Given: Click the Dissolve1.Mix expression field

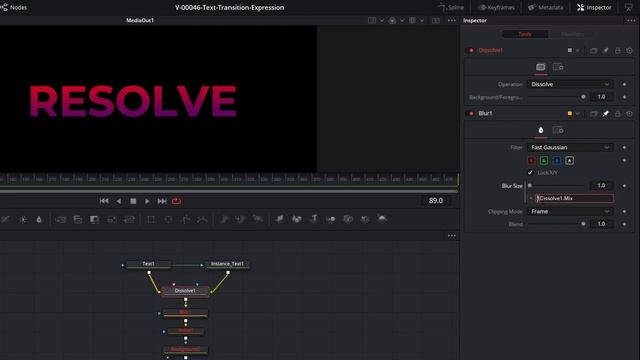Looking at the screenshot, I should pos(574,198).
